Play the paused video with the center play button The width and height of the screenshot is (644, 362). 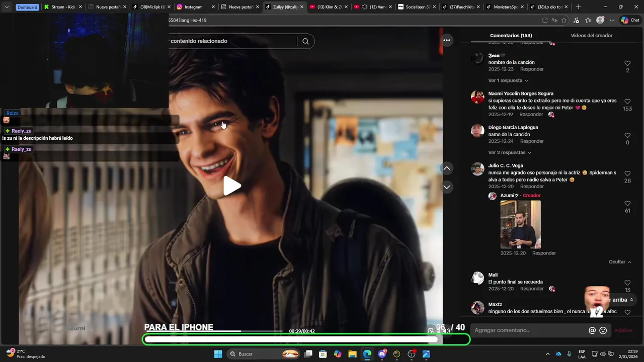(x=232, y=186)
